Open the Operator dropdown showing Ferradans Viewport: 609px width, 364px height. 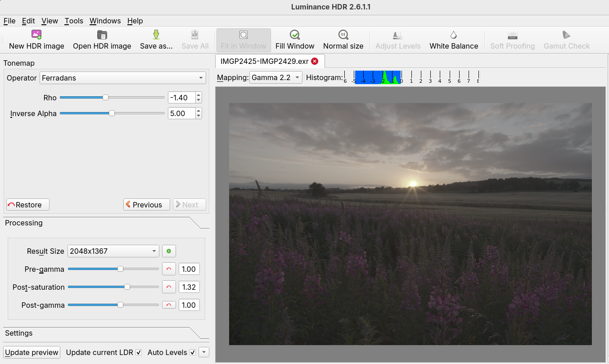[123, 78]
